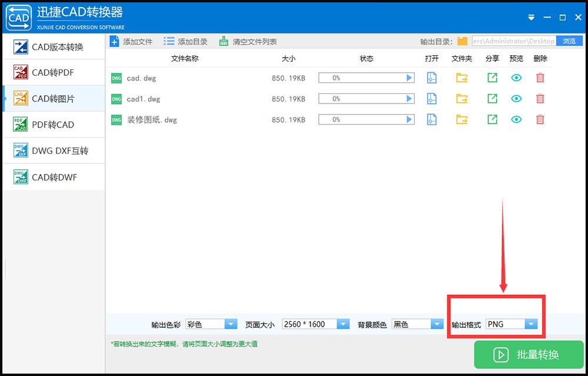Expand the 背景颜色 black dropdown
The image size is (588, 376).
(437, 324)
